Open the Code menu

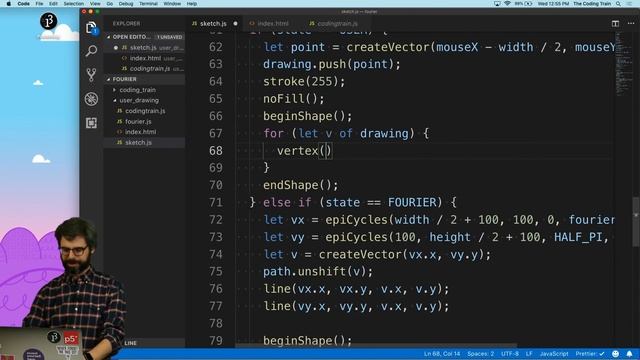point(23,4)
